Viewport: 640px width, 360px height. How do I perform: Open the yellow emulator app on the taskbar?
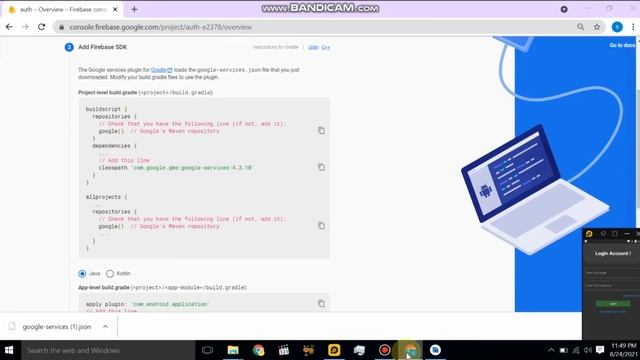point(334,350)
